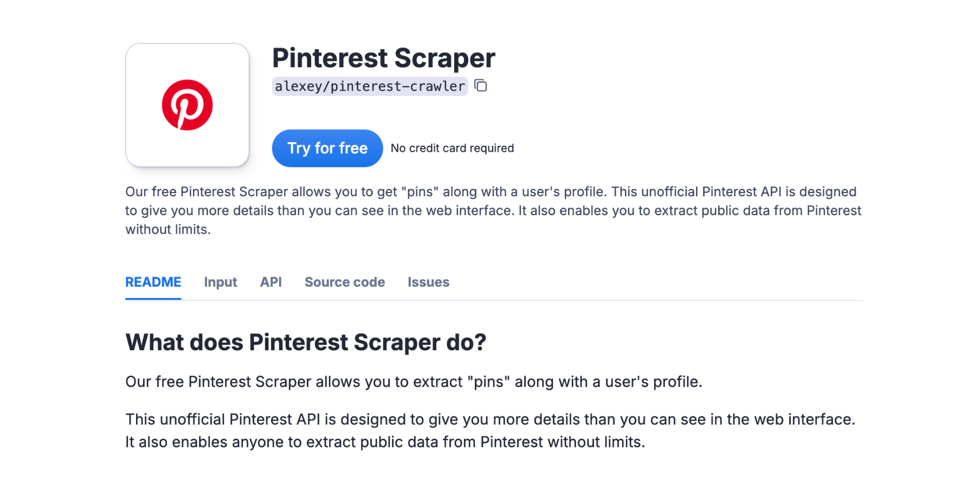Go to the Source code tab
Viewport: 980px width, 488px height.
click(345, 282)
